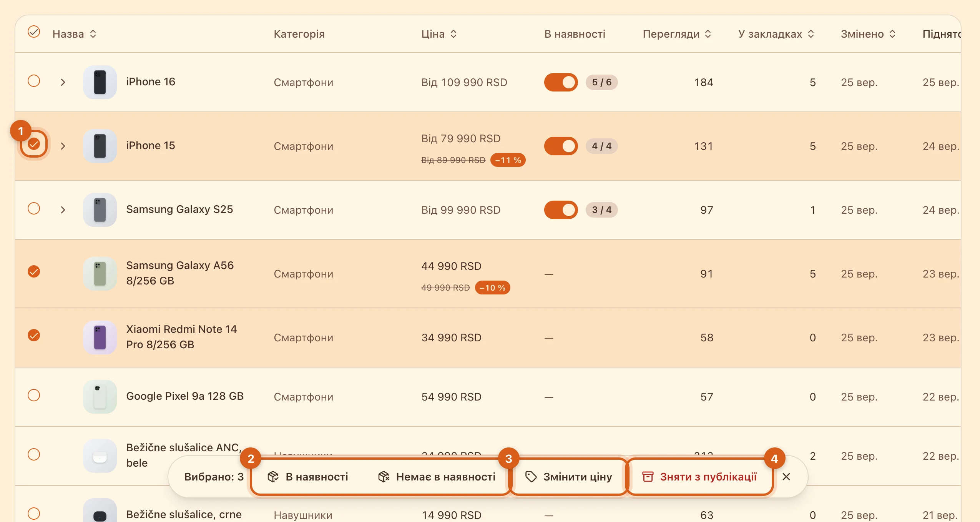Open the Bežične slušalice ANC, bele thumbnail
980x522 pixels.
(100, 456)
